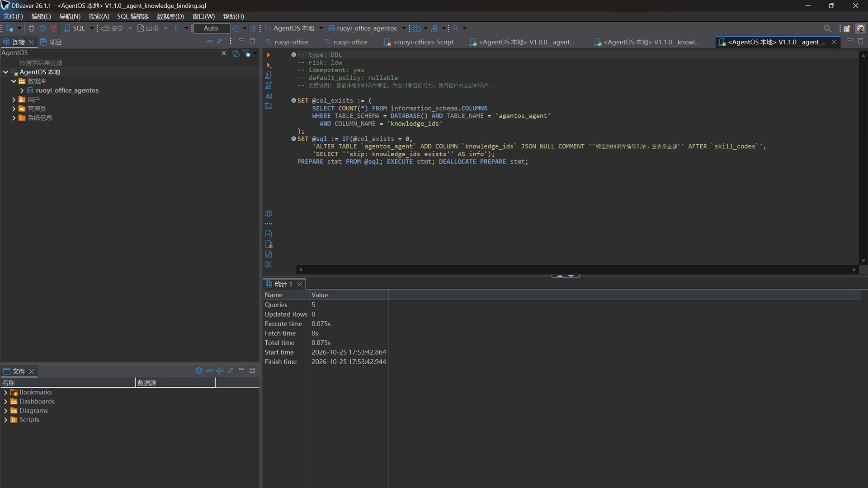Click the execute script icon in editor gutter
Screen dimensions: 868x488
pyautogui.click(x=268, y=75)
